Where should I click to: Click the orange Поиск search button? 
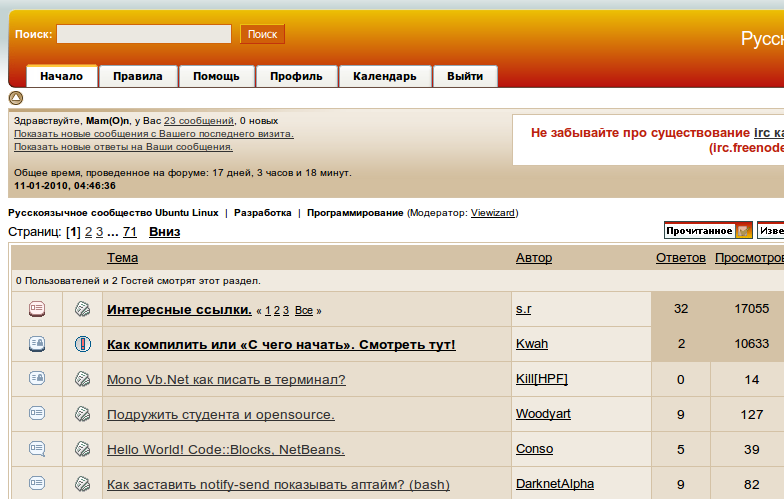coord(262,34)
